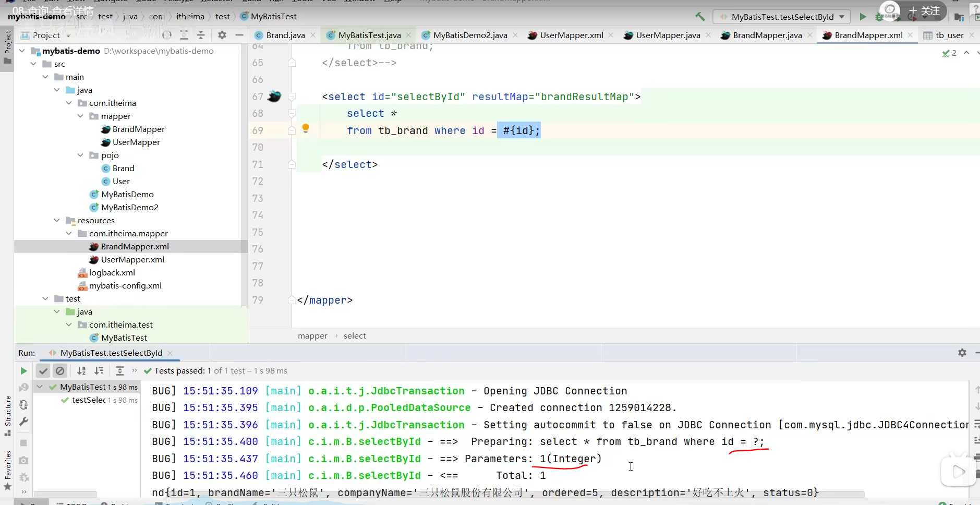Click the down arrow beside the console output

(977, 406)
